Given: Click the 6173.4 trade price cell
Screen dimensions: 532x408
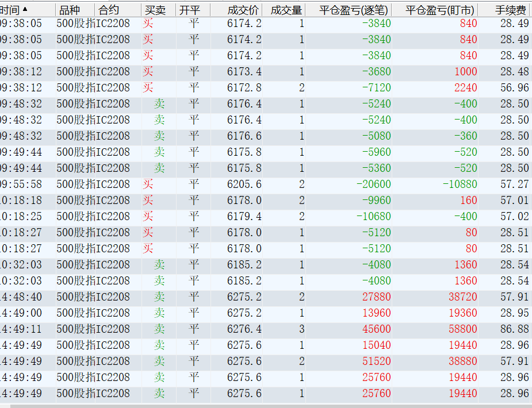Looking at the screenshot, I should tap(244, 72).
